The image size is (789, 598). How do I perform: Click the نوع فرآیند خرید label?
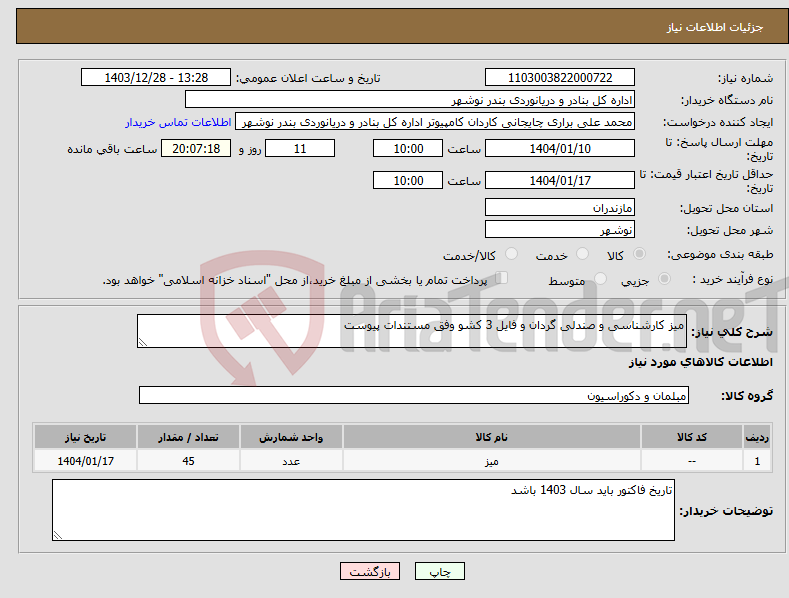[733, 279]
